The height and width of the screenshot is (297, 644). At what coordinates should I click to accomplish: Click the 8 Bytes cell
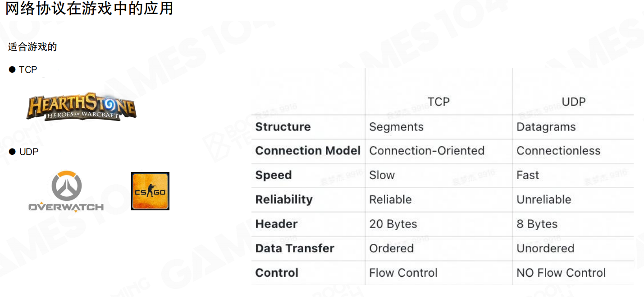pyautogui.click(x=537, y=224)
